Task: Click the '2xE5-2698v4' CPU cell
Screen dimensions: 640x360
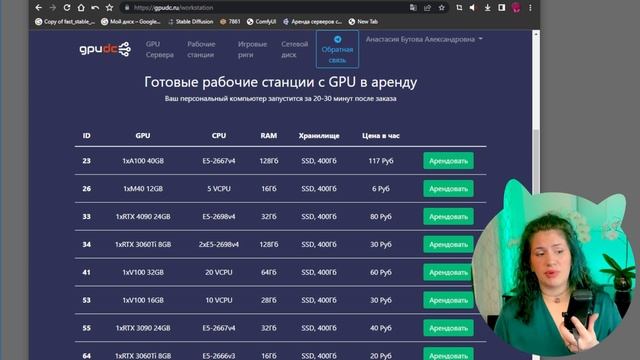Action: tap(219, 244)
